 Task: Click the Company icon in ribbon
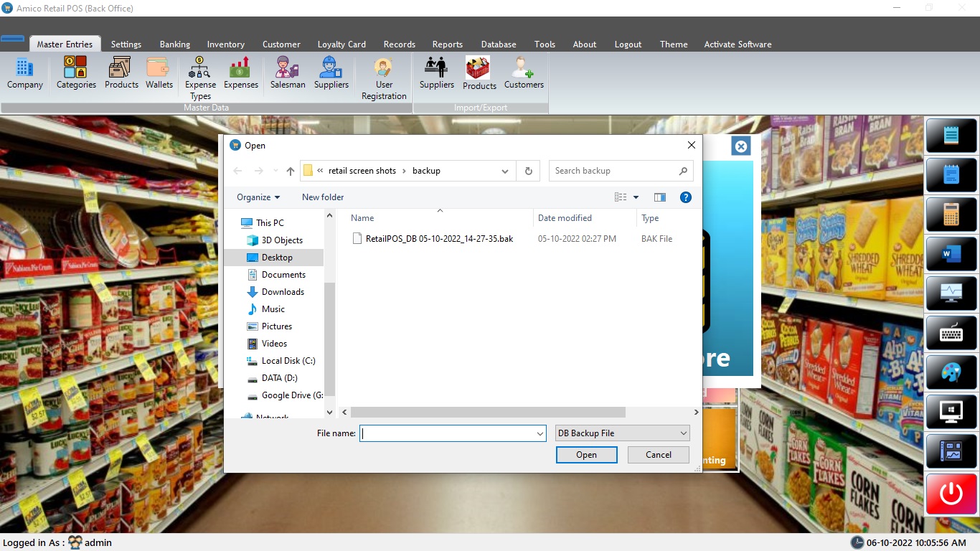pos(25,73)
